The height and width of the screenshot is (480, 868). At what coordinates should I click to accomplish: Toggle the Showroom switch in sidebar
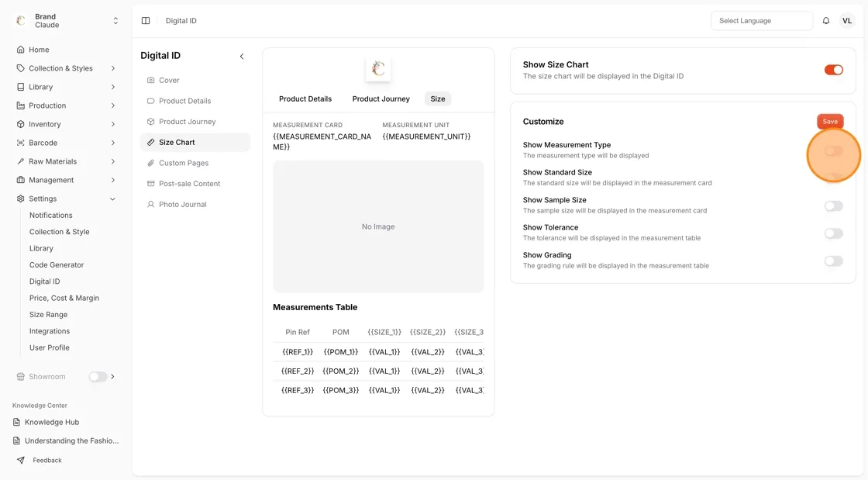(98, 376)
